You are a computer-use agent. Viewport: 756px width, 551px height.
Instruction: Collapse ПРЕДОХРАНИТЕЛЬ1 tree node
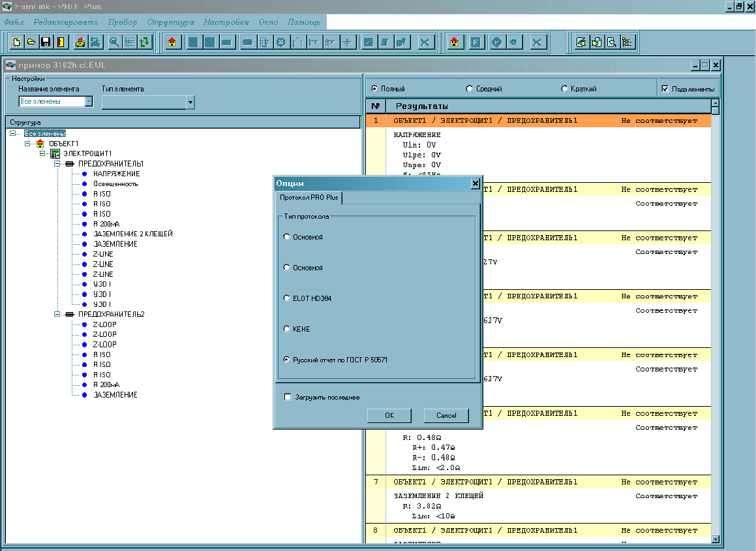tap(57, 164)
